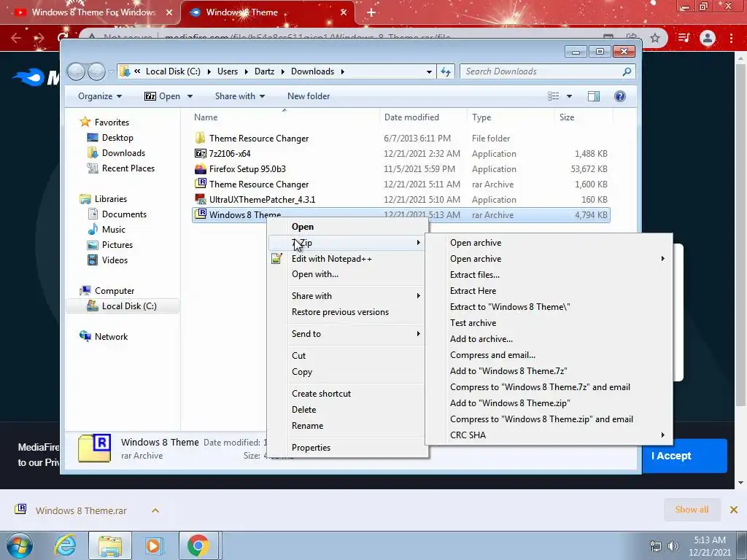
Task: Launch Internet Explorer from taskbar
Action: [65, 545]
